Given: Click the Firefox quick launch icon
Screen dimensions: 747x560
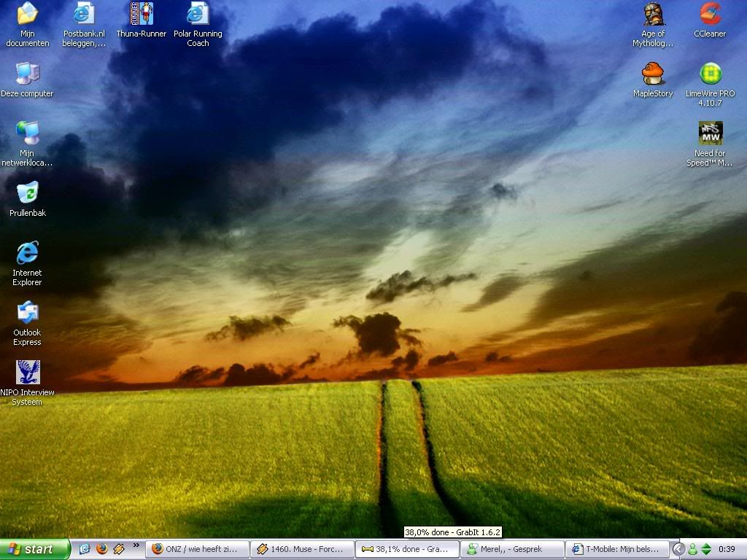Looking at the screenshot, I should point(102,549).
